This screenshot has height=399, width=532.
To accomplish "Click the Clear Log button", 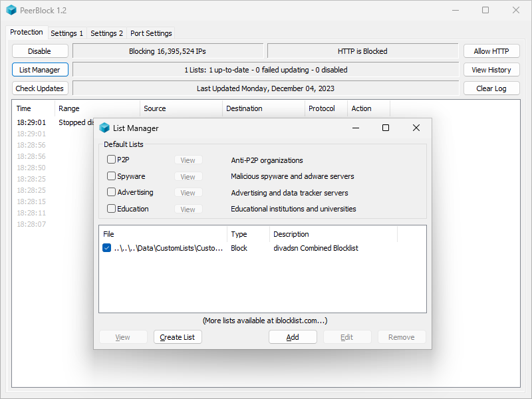I will 491,88.
